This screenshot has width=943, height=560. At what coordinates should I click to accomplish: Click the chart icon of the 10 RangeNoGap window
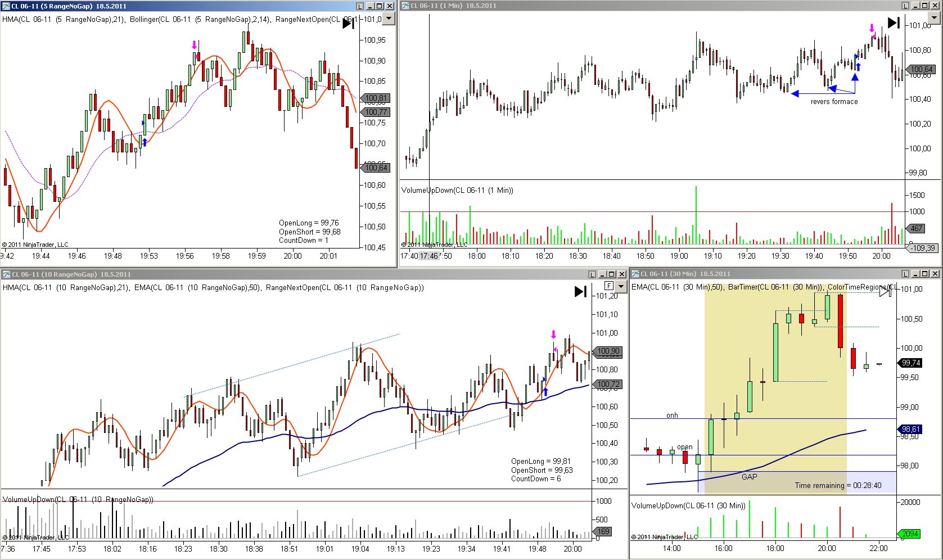pos(6,274)
